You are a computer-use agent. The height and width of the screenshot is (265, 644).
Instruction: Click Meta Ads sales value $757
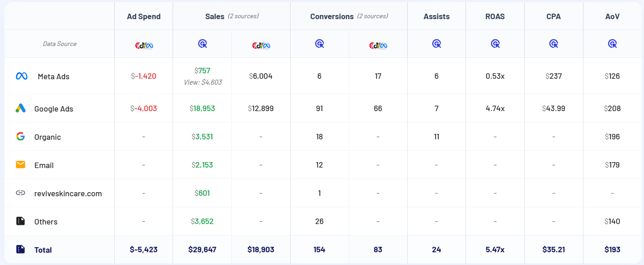coord(202,71)
